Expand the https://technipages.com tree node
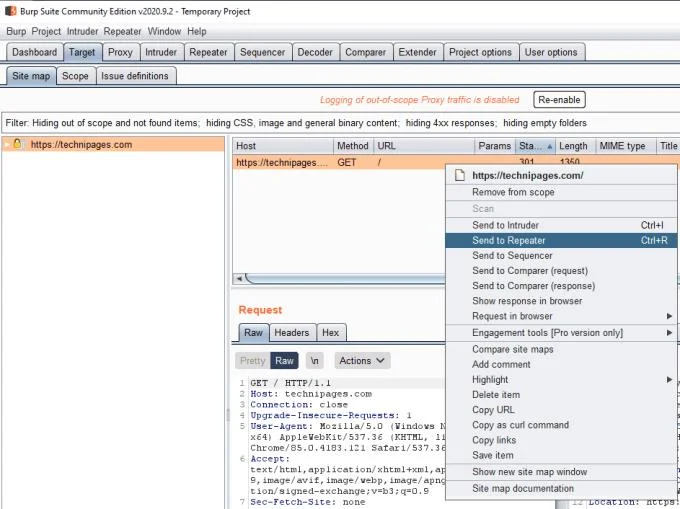The width and height of the screenshot is (680, 509). click(7, 144)
